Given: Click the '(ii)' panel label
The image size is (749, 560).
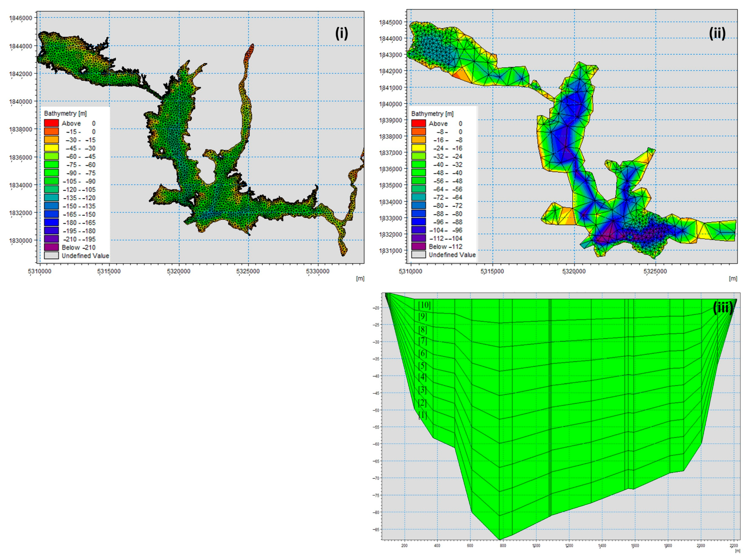Looking at the screenshot, I should click(x=717, y=34).
